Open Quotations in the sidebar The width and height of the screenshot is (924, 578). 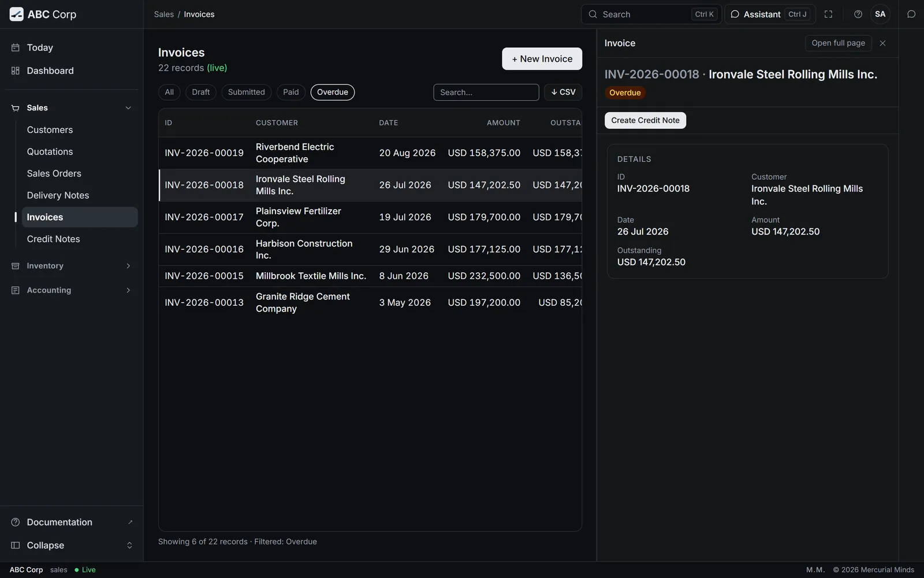click(80, 152)
